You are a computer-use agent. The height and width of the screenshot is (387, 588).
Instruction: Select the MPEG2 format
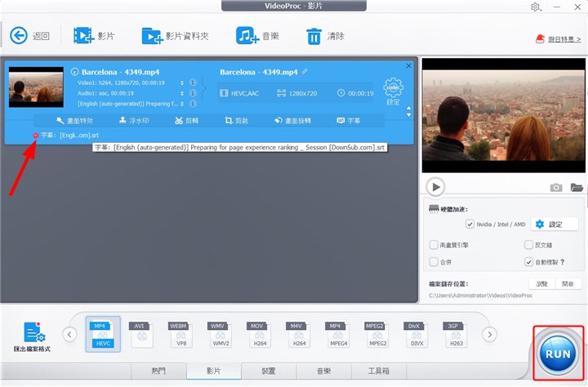coord(377,334)
